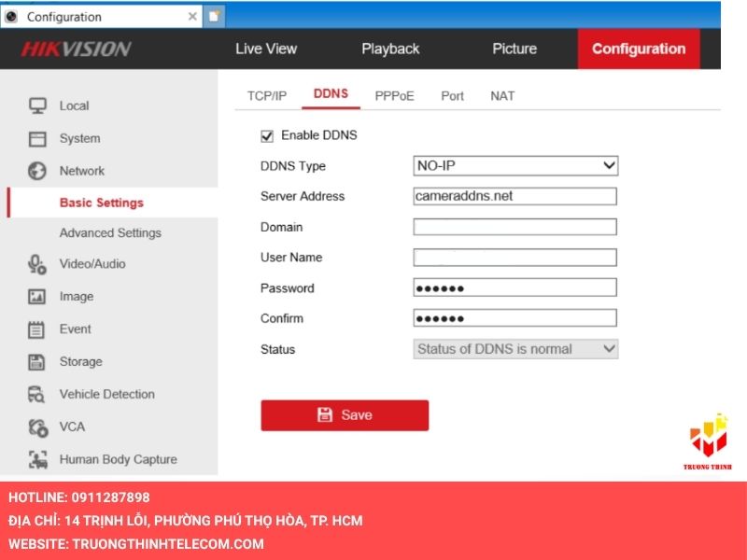747x560 pixels.
Task: Go to Live View
Action: click(266, 49)
